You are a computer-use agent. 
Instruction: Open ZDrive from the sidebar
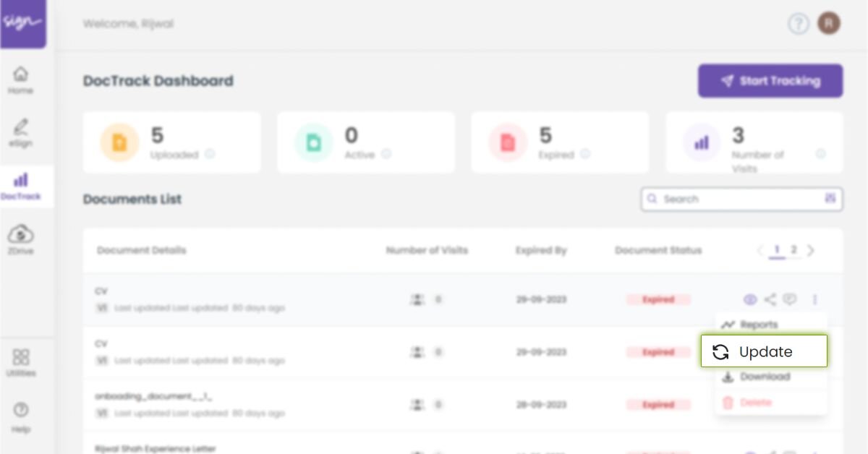pyautogui.click(x=21, y=240)
